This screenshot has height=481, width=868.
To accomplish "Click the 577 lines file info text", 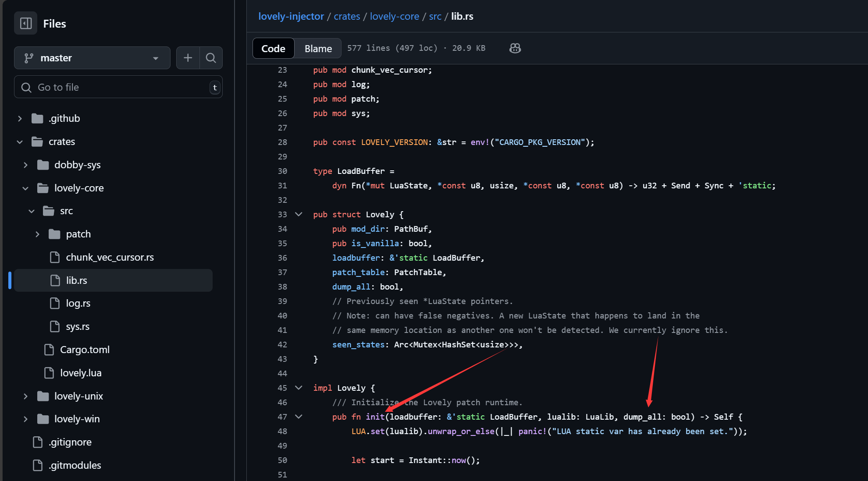I will coord(416,48).
